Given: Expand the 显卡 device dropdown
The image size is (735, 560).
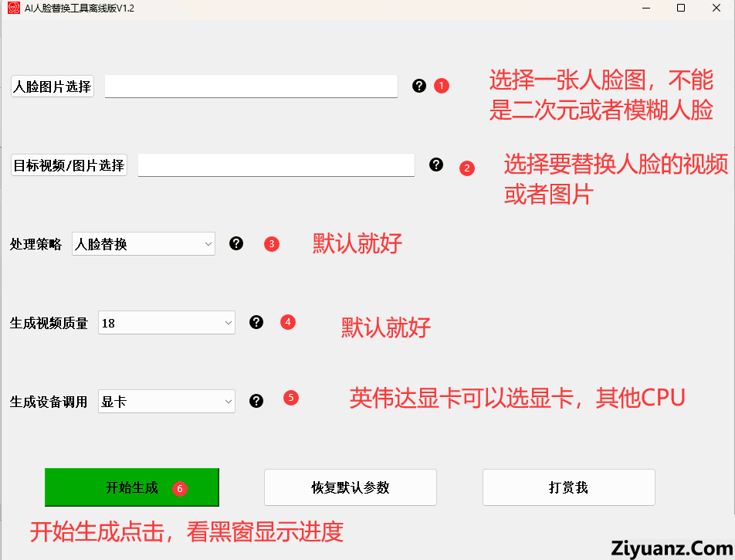Looking at the screenshot, I should pyautogui.click(x=167, y=402).
